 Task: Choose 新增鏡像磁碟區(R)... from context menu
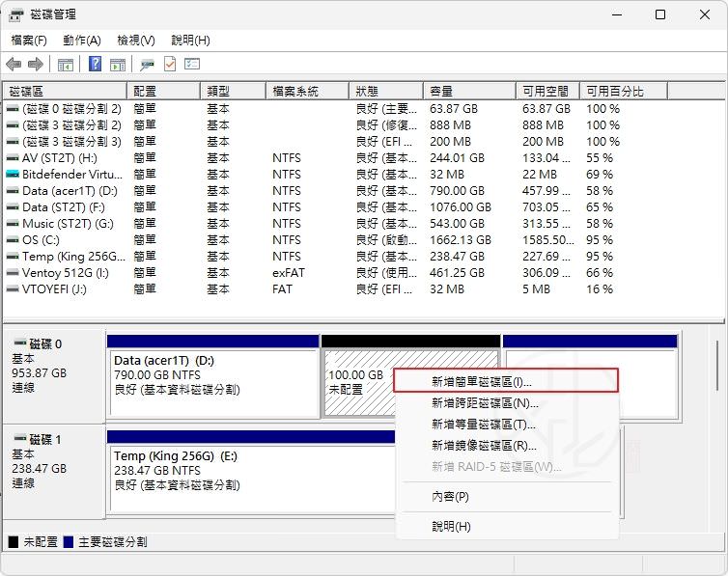(x=508, y=445)
